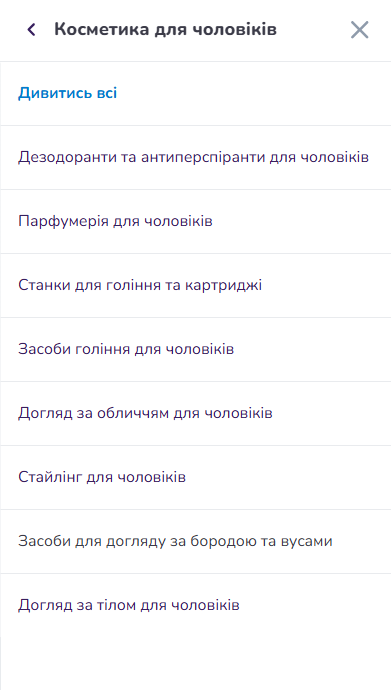Return to the parent menu via left arrow
Image resolution: width=391 pixels, height=690 pixels.
[31, 30]
